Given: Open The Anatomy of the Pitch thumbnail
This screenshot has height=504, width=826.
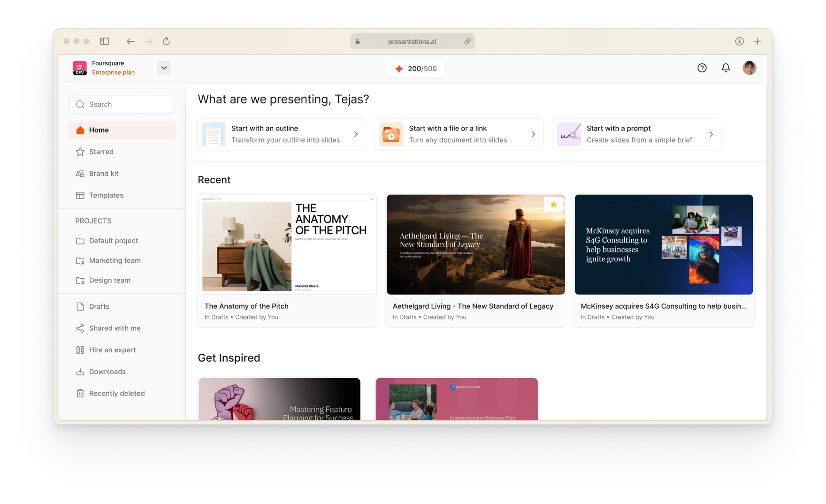Looking at the screenshot, I should [x=288, y=244].
